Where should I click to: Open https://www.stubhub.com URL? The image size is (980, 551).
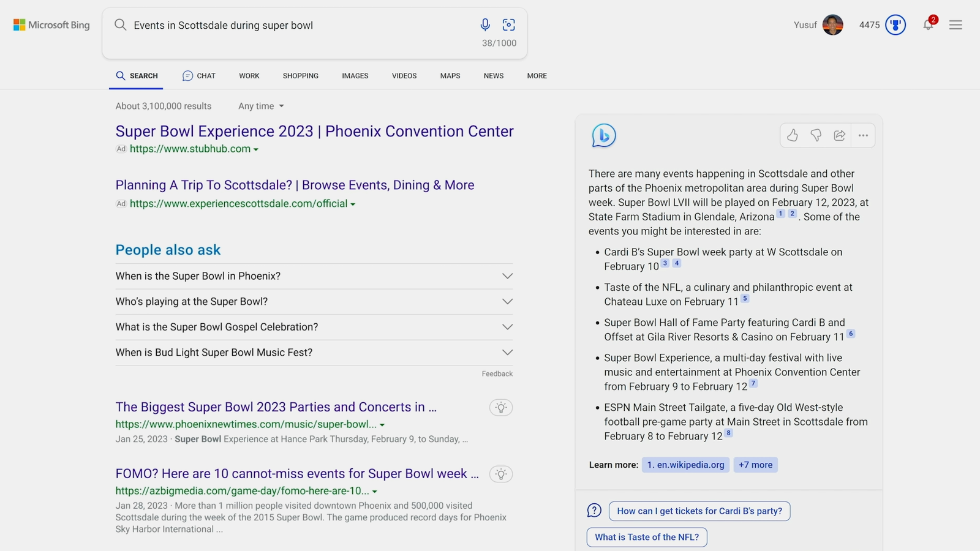pyautogui.click(x=190, y=149)
